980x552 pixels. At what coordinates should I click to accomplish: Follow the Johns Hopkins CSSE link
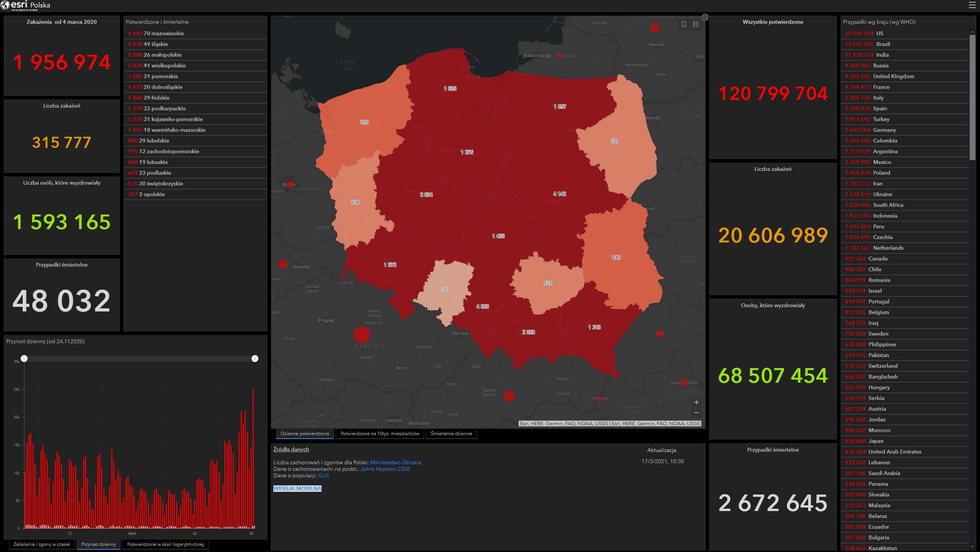tap(385, 469)
